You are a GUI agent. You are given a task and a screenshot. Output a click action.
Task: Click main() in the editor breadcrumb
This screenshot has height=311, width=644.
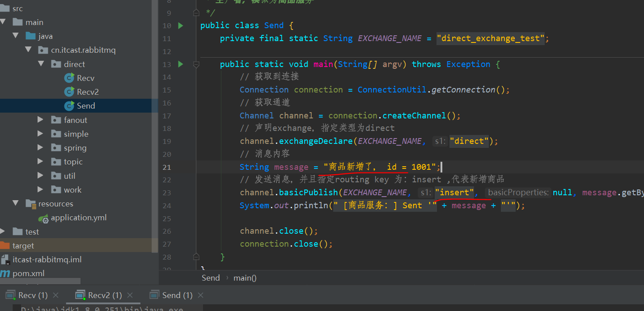pos(245,278)
